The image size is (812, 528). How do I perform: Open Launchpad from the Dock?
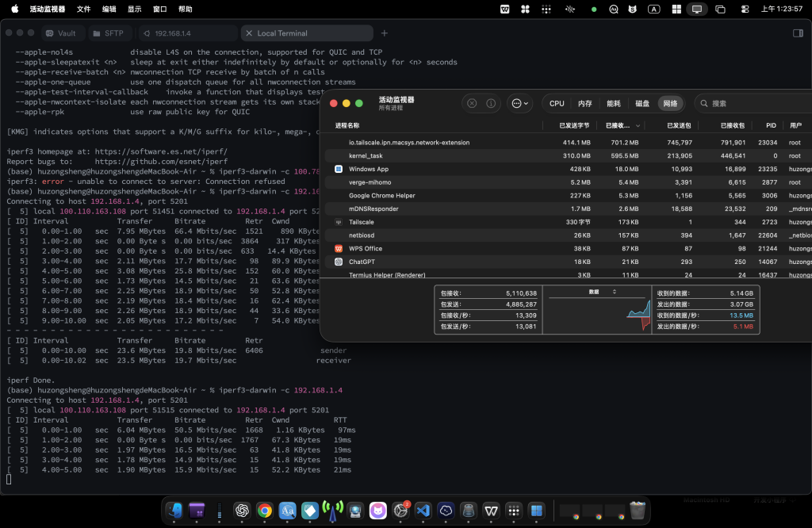pos(512,511)
